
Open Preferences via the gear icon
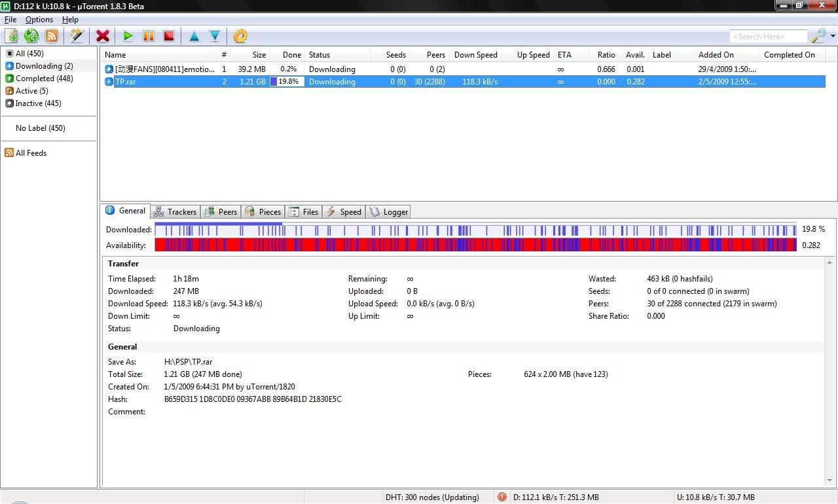[x=240, y=36]
